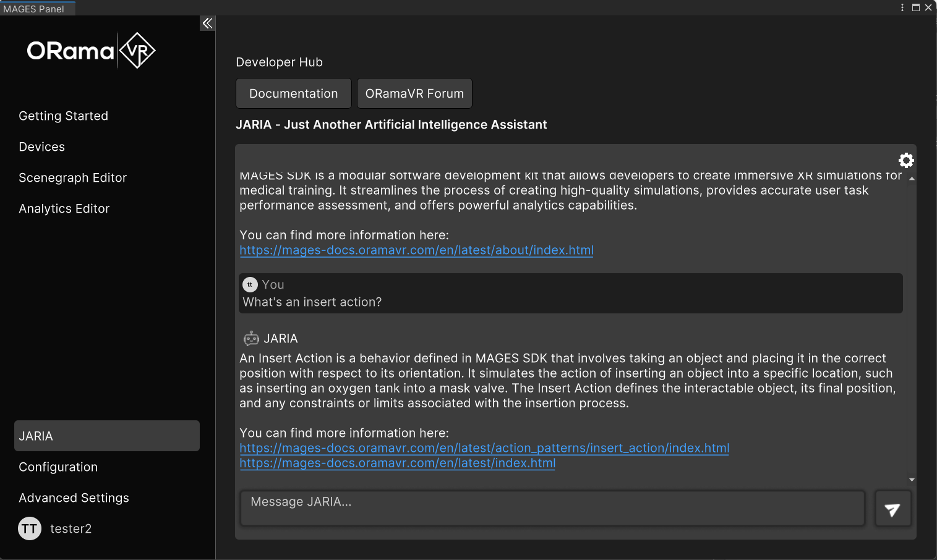The width and height of the screenshot is (937, 560).
Task: Click the chat scrollbar down arrow
Action: point(912,480)
